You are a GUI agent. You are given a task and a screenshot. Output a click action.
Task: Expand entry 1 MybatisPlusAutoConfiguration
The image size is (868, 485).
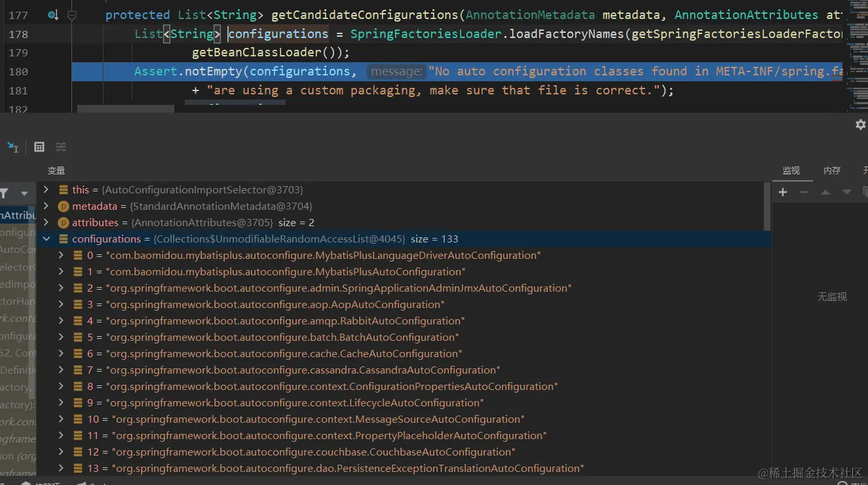(61, 272)
